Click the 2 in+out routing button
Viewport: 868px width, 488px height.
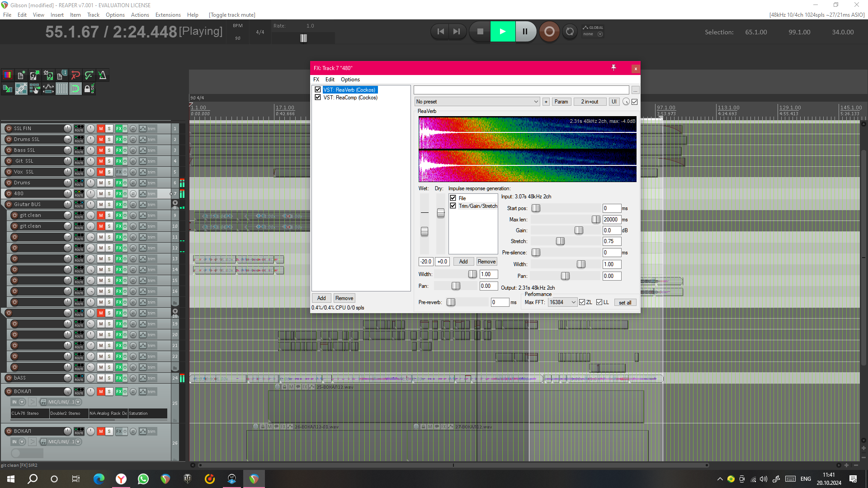pos(590,102)
